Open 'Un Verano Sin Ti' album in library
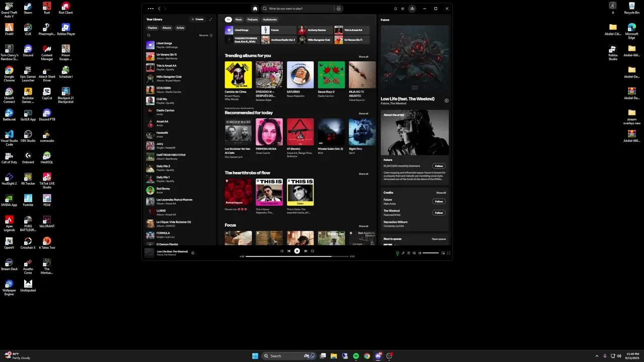Image resolution: width=644 pixels, height=362 pixels. point(180,56)
